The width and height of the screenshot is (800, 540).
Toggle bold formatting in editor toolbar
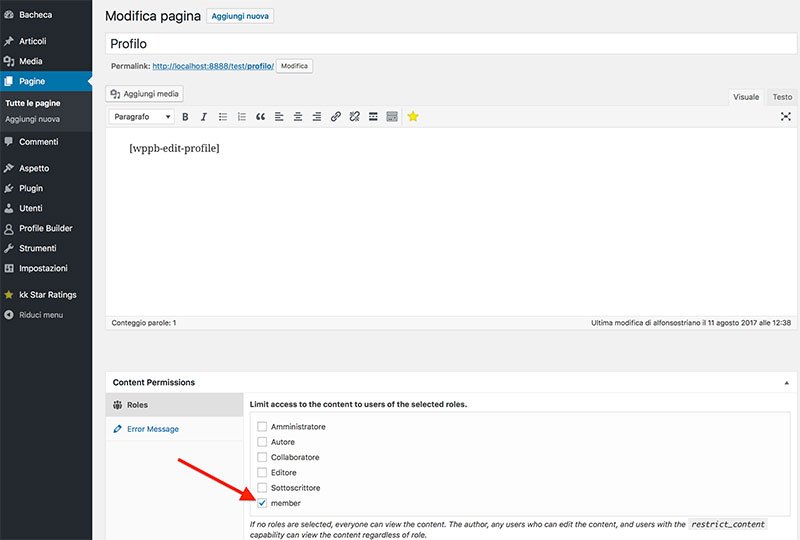[x=185, y=117]
